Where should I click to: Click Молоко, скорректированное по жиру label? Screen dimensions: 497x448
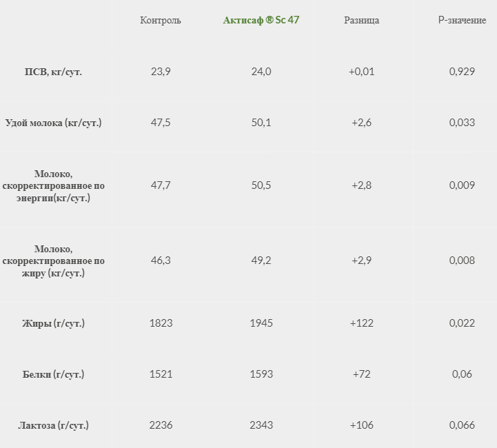(x=53, y=261)
